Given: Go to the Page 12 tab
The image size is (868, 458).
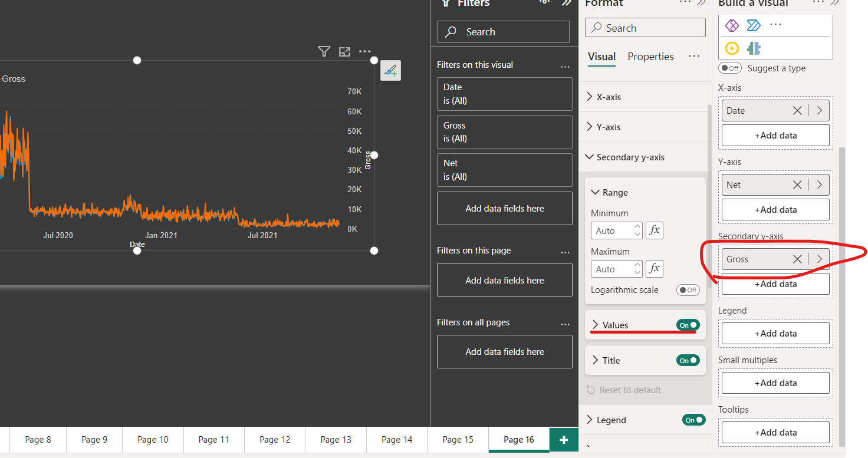Looking at the screenshot, I should (275, 440).
